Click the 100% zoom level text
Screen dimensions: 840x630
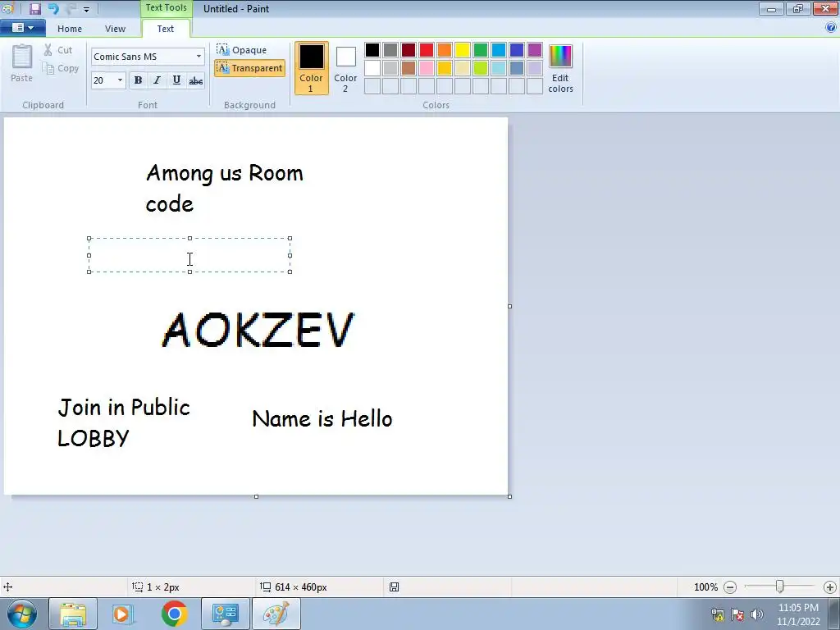(705, 587)
